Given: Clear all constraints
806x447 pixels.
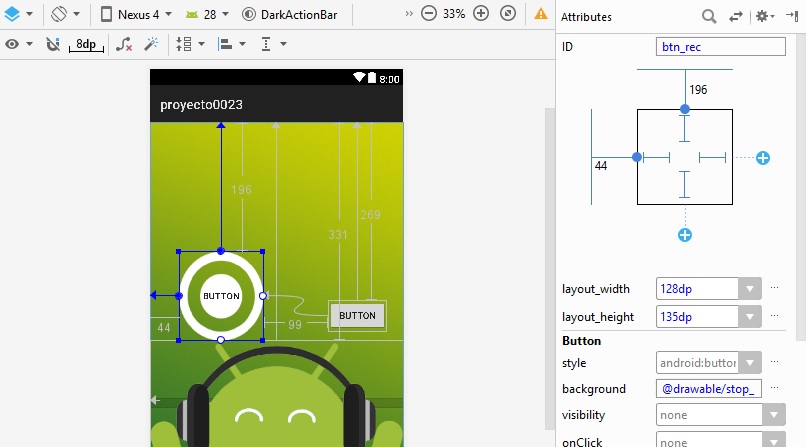Looking at the screenshot, I should coord(124,44).
